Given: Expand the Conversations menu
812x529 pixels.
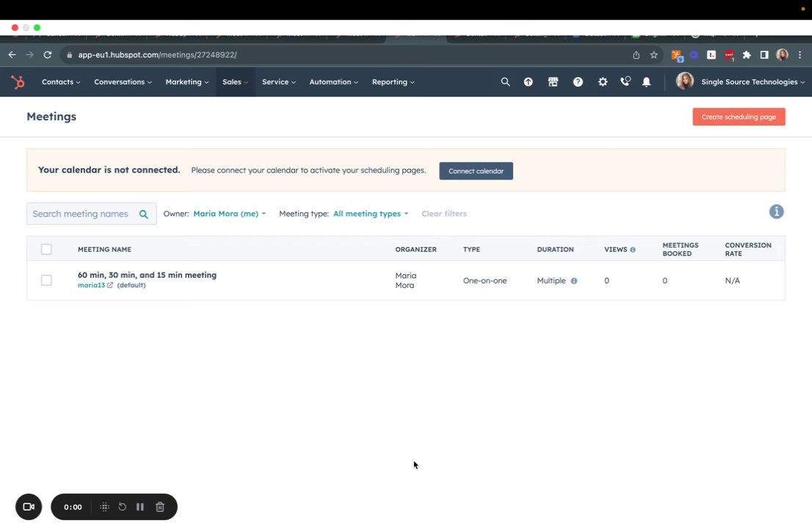Looking at the screenshot, I should pyautogui.click(x=123, y=82).
